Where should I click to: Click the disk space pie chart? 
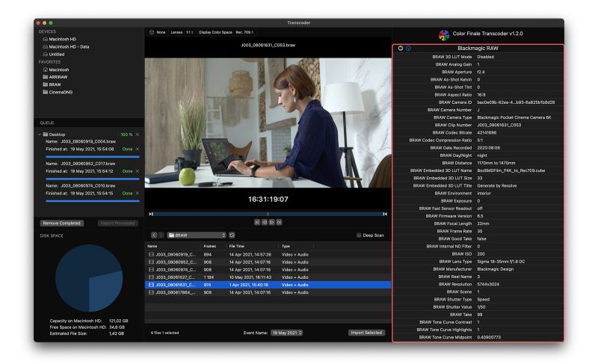click(89, 278)
